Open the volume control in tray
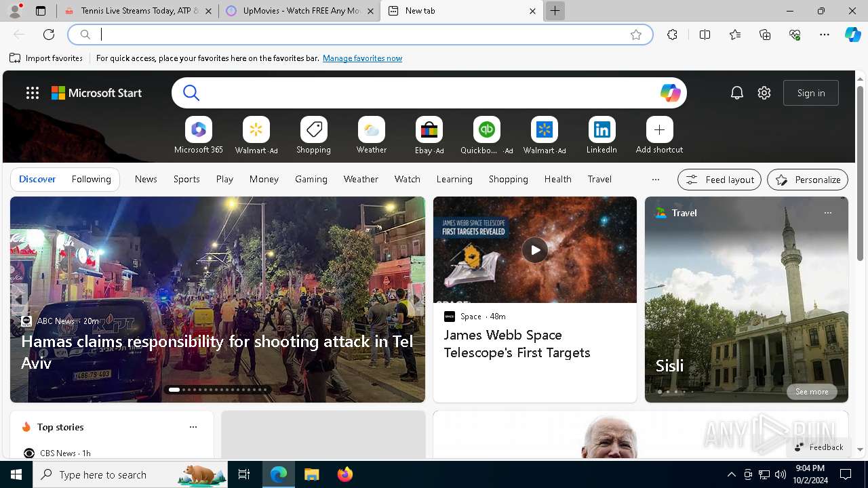Image resolution: width=868 pixels, height=488 pixels. (781, 474)
